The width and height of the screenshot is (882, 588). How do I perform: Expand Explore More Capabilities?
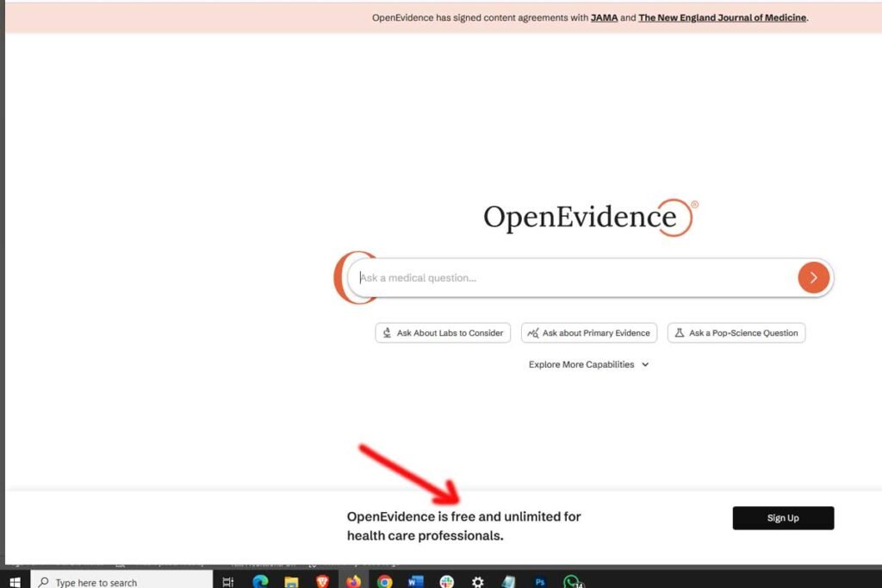(588, 364)
